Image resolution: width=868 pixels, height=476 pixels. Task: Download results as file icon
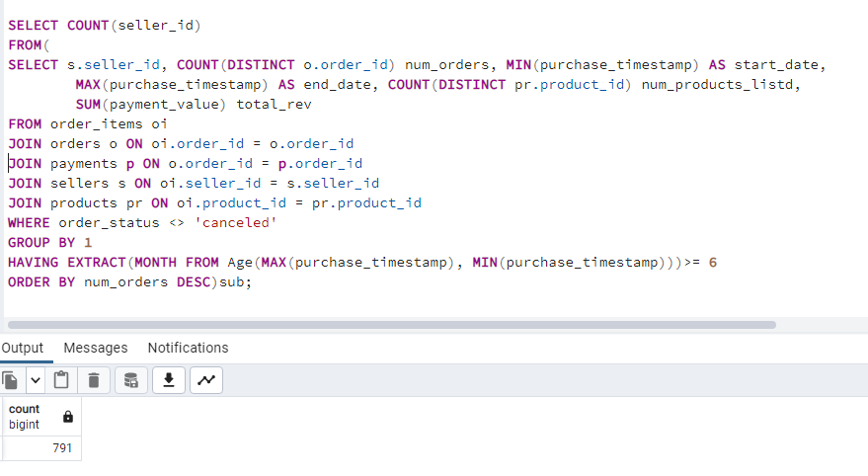click(x=169, y=380)
